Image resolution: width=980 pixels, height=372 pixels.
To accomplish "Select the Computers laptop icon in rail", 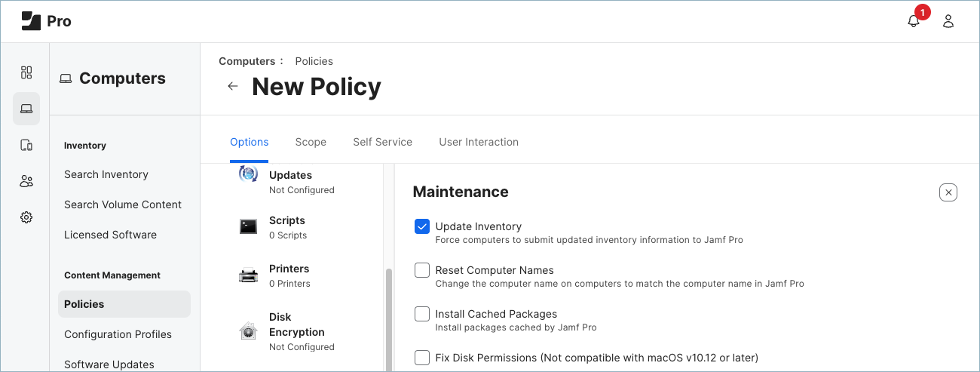I will click(x=26, y=109).
